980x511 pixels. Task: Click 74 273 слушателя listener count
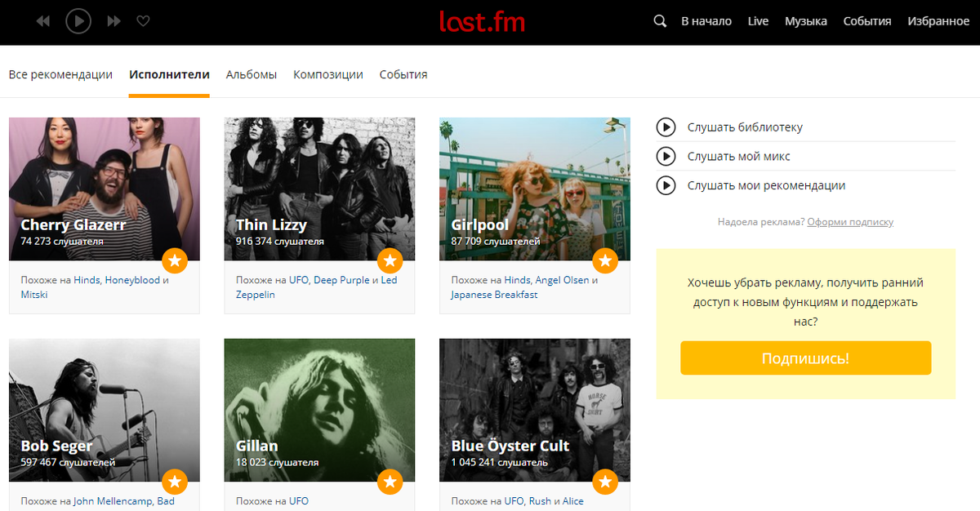[62, 242]
